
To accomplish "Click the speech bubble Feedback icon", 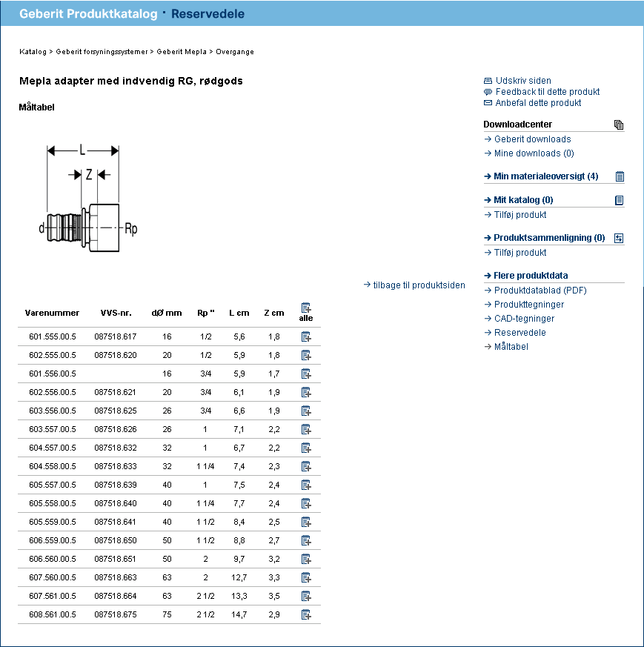I will point(488,92).
